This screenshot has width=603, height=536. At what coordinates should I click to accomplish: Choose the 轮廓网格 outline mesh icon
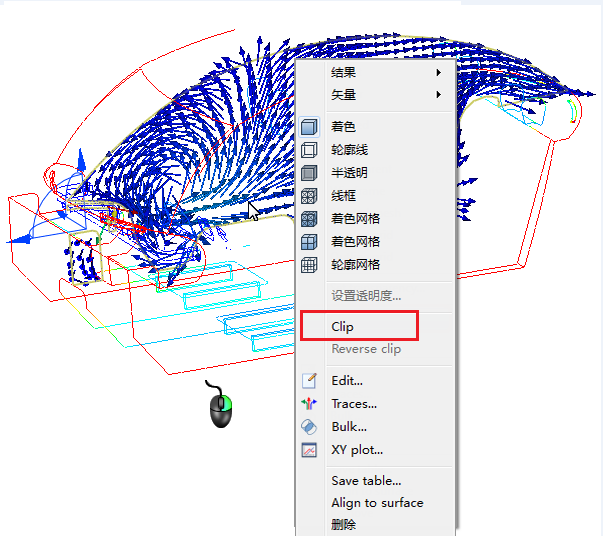point(309,265)
